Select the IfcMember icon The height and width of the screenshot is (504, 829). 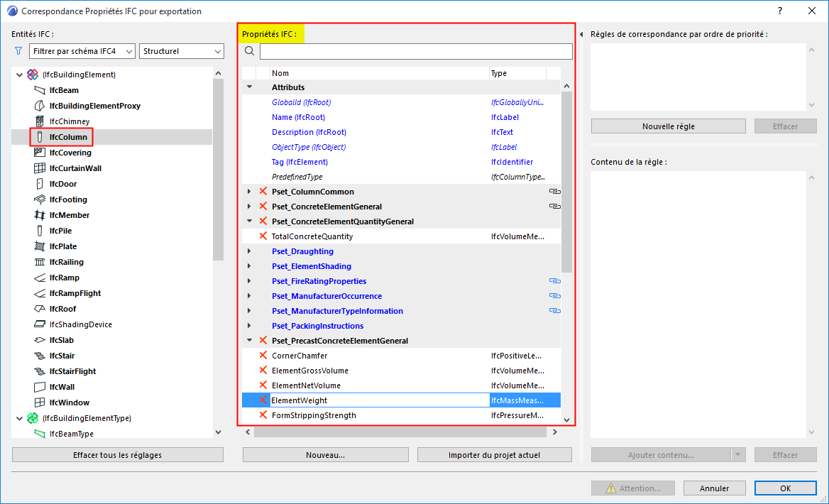click(40, 215)
